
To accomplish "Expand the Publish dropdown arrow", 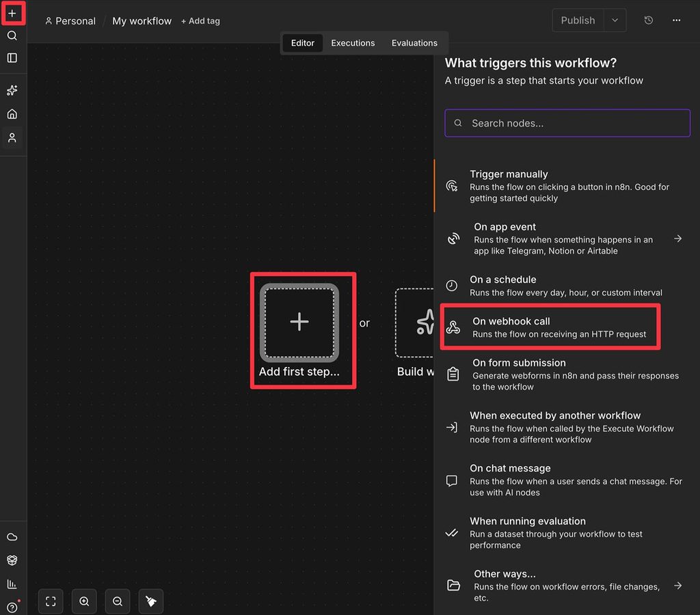I will point(615,20).
